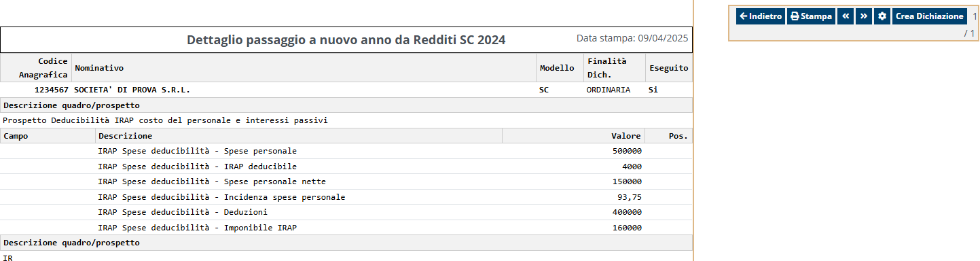Print the report with Stampa
This screenshot has width=980, height=261.
tap(811, 16)
